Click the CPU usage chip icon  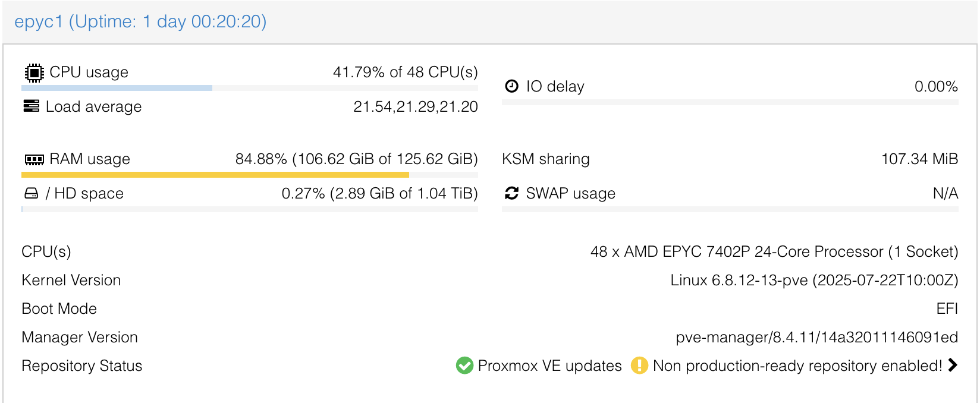34,73
